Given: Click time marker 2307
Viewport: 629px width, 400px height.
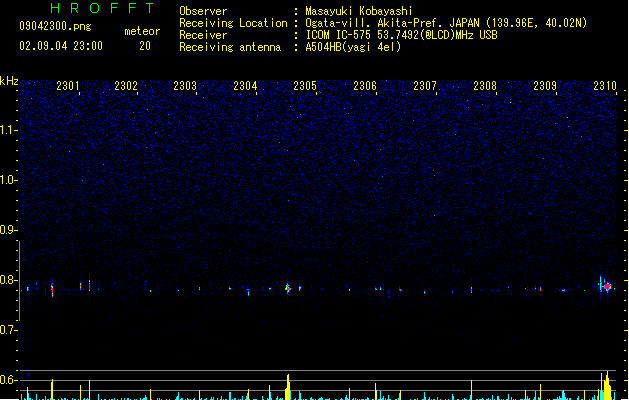Looking at the screenshot, I should click(x=425, y=86).
